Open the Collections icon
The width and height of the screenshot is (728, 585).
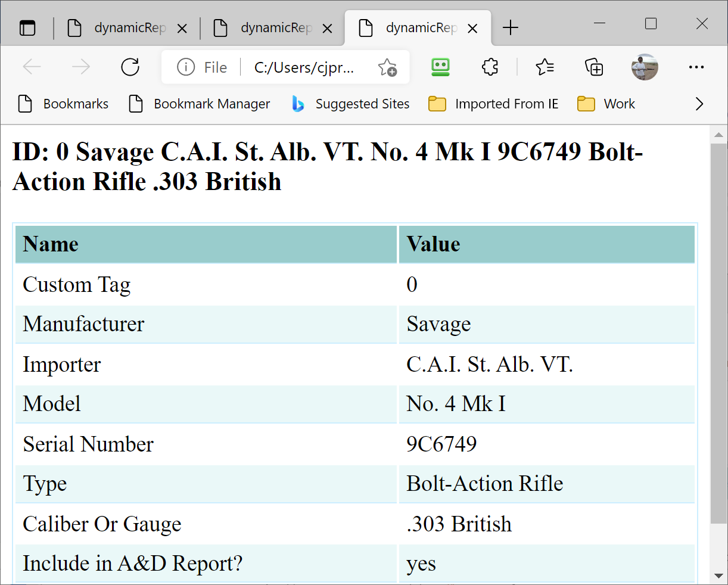[x=594, y=67]
